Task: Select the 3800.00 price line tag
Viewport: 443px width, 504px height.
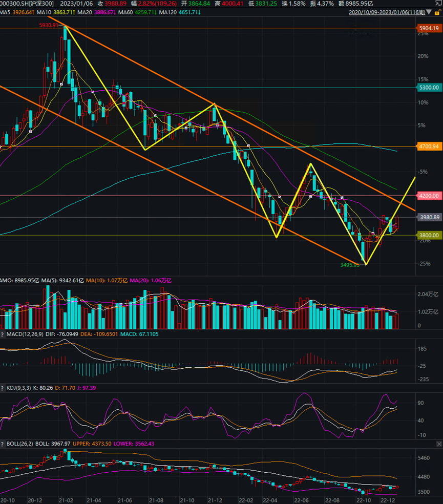Action: click(x=429, y=235)
